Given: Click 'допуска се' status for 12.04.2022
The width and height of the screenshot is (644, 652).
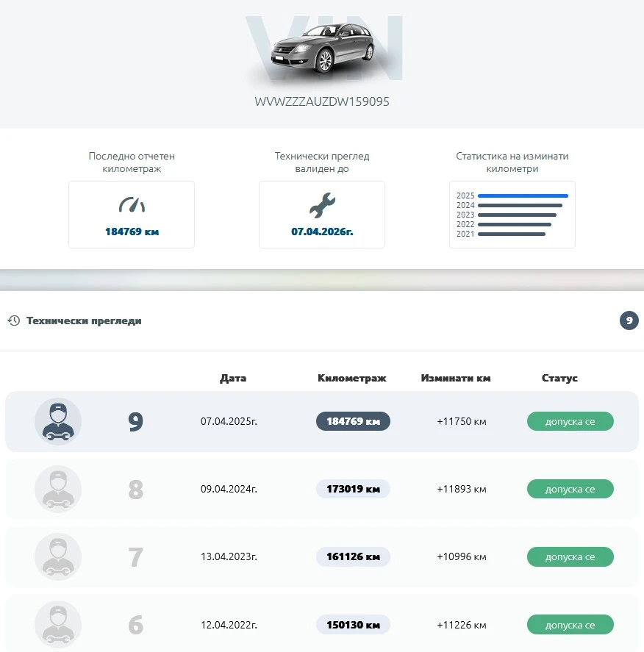Looking at the screenshot, I should click(570, 625).
